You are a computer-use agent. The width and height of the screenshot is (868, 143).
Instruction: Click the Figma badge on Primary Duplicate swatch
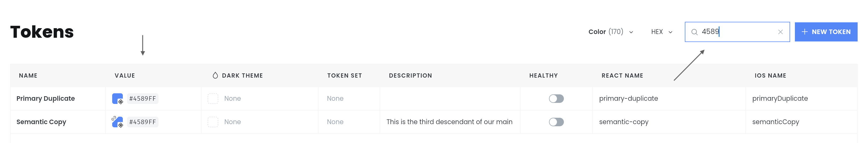121,102
